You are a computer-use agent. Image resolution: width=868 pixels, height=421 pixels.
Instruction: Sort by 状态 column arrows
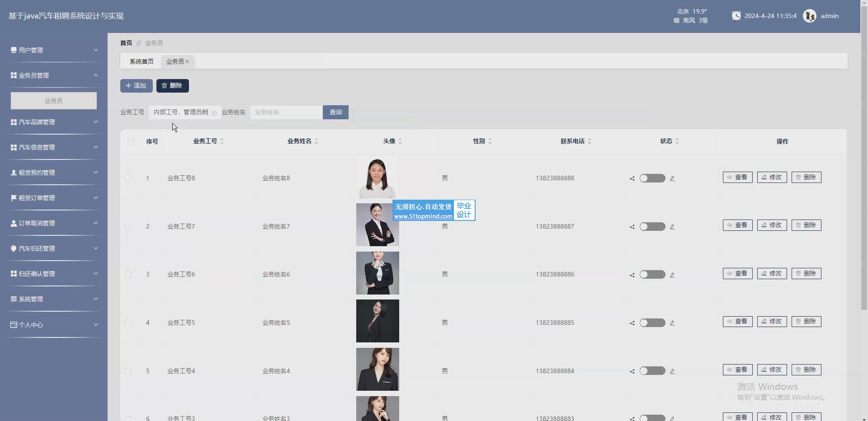[x=677, y=141]
